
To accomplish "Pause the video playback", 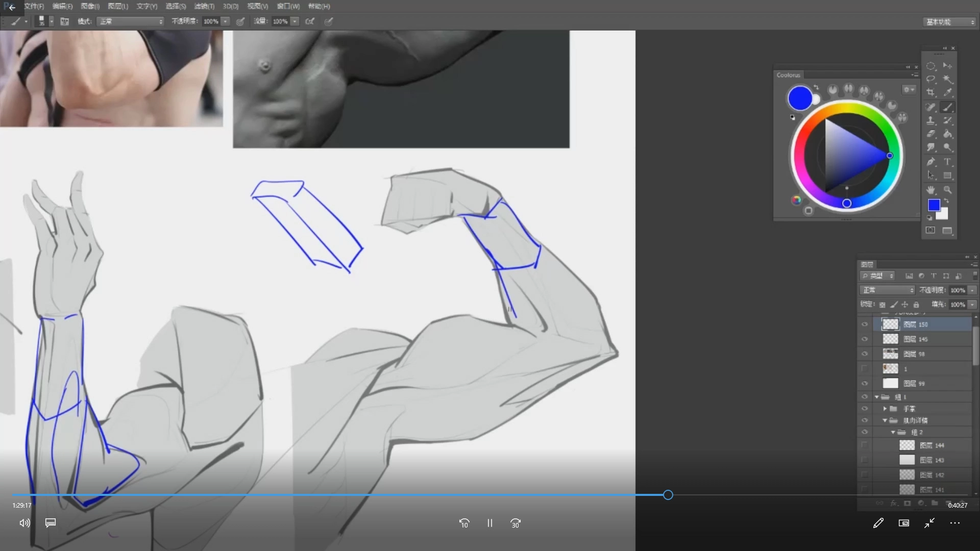I will point(489,523).
